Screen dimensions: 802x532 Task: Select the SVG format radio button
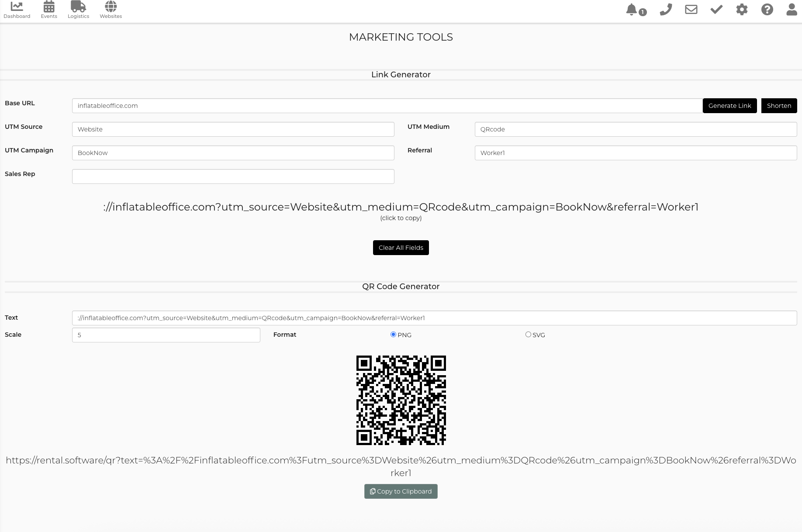[528, 335]
